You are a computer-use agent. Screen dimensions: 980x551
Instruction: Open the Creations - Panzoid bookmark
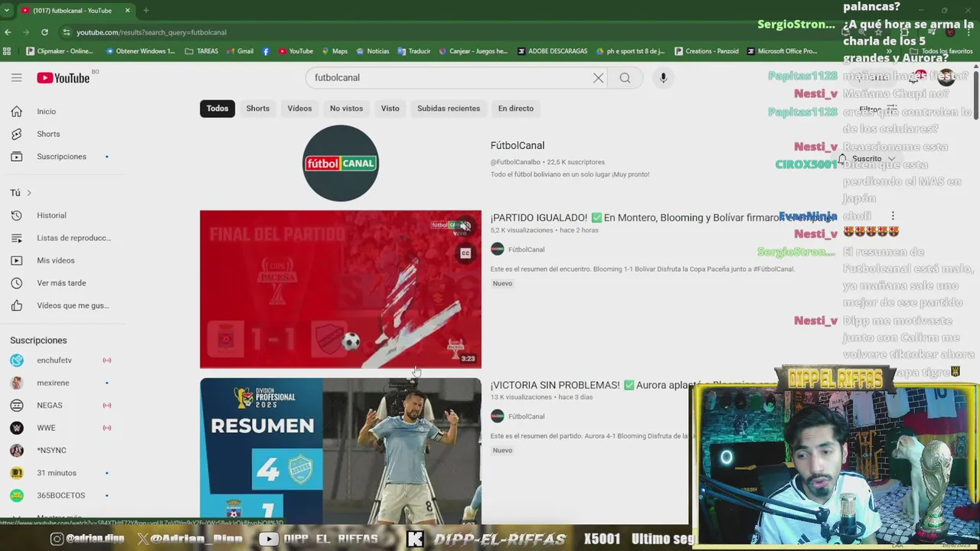(x=707, y=51)
